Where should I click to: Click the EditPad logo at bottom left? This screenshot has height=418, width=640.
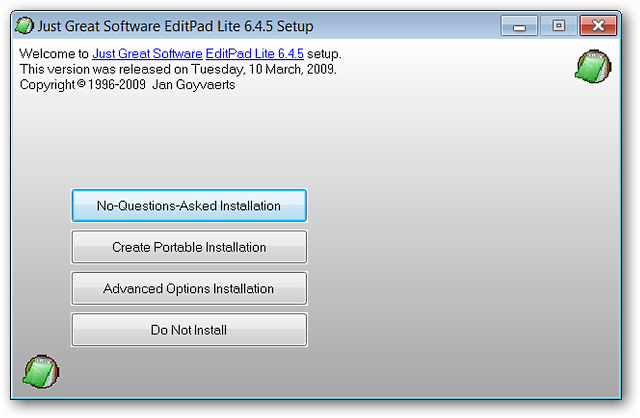tap(41, 371)
